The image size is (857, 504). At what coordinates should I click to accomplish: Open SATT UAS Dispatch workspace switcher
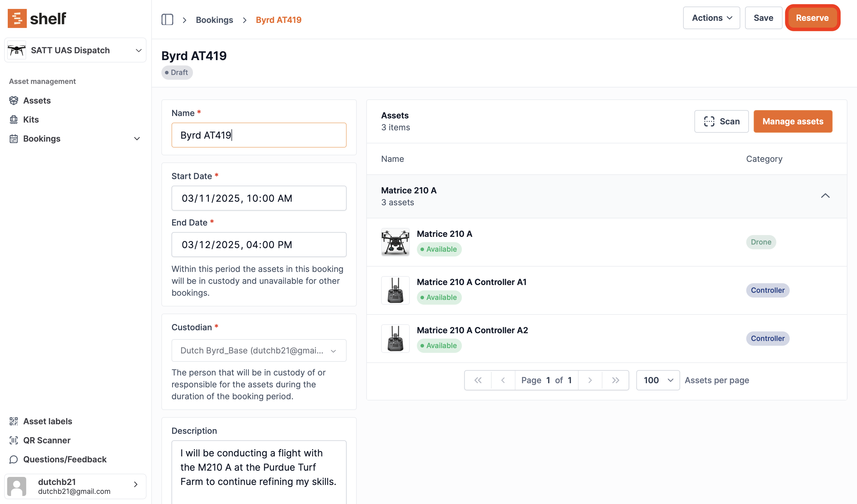point(75,50)
